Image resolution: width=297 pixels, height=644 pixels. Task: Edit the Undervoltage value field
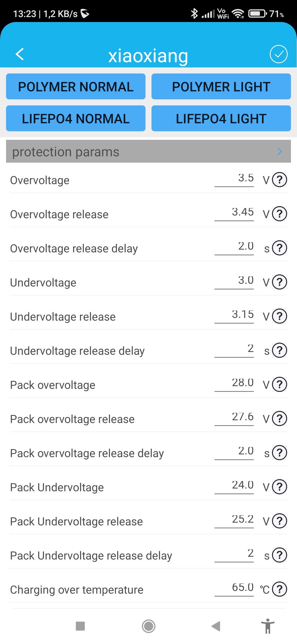coord(234,281)
